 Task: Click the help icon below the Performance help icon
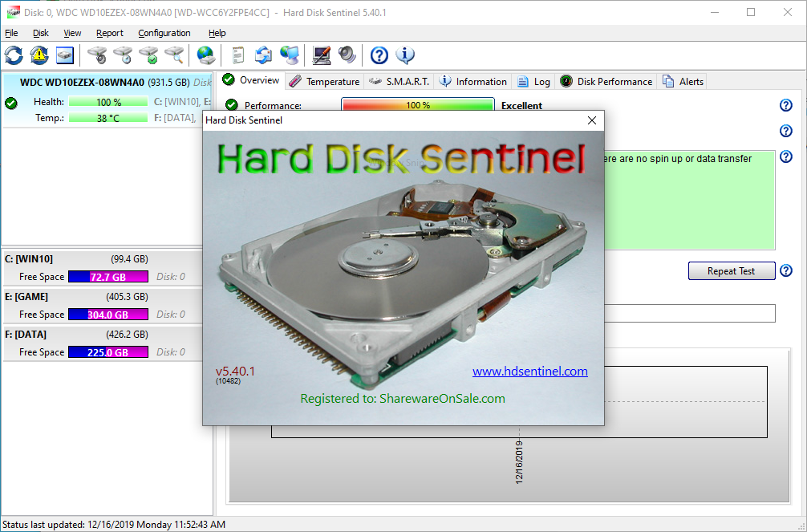pos(786,131)
